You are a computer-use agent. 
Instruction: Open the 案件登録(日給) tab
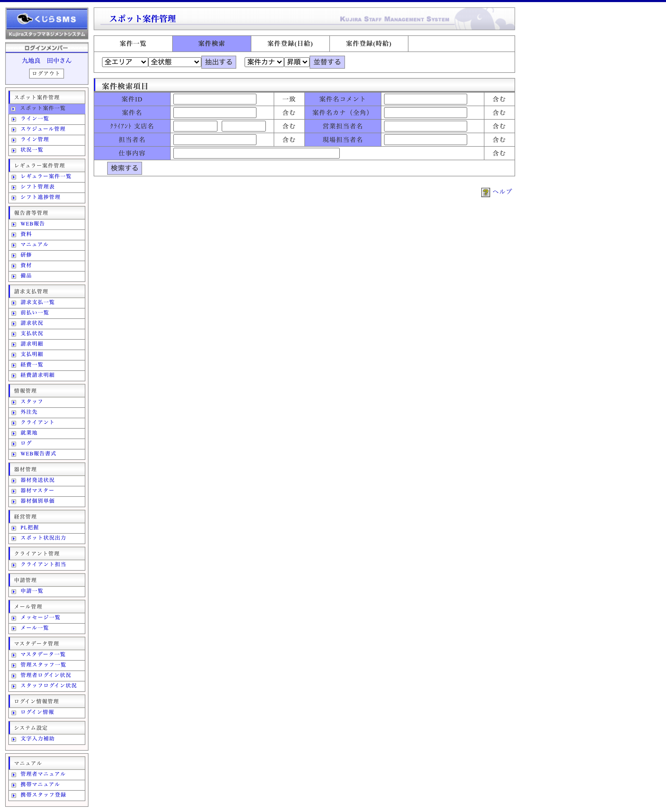coord(290,44)
